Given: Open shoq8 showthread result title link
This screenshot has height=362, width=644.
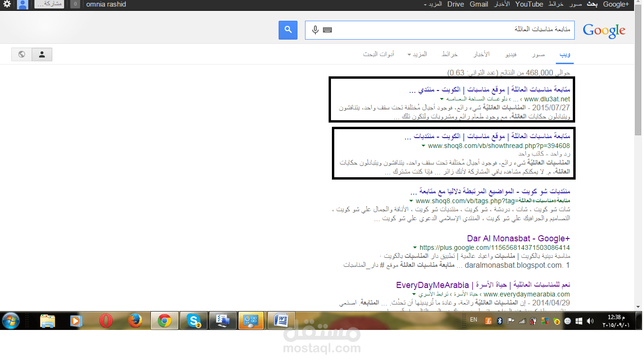Looking at the screenshot, I should click(487, 136).
